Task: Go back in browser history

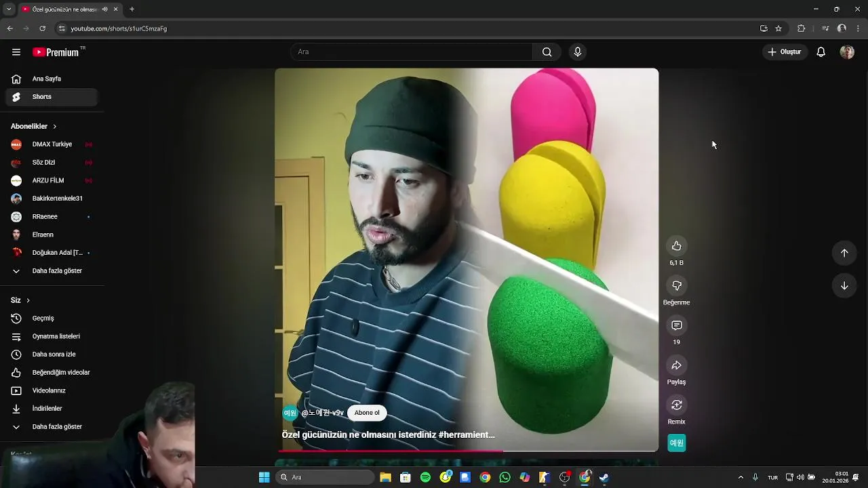Action: click(x=9, y=28)
